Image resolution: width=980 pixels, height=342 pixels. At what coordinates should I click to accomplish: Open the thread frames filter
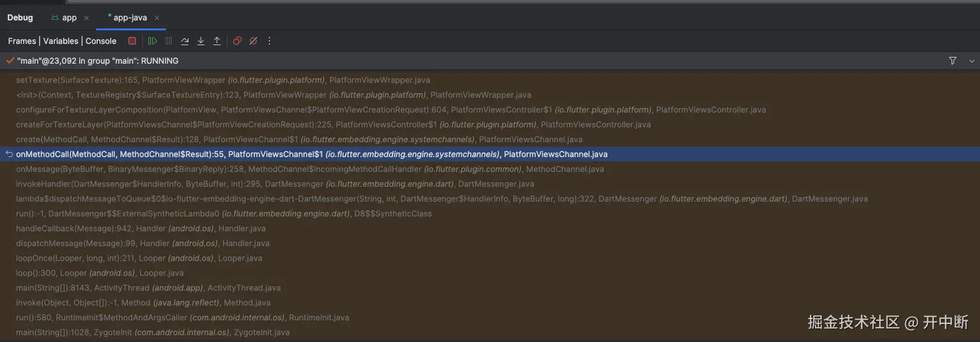[953, 61]
